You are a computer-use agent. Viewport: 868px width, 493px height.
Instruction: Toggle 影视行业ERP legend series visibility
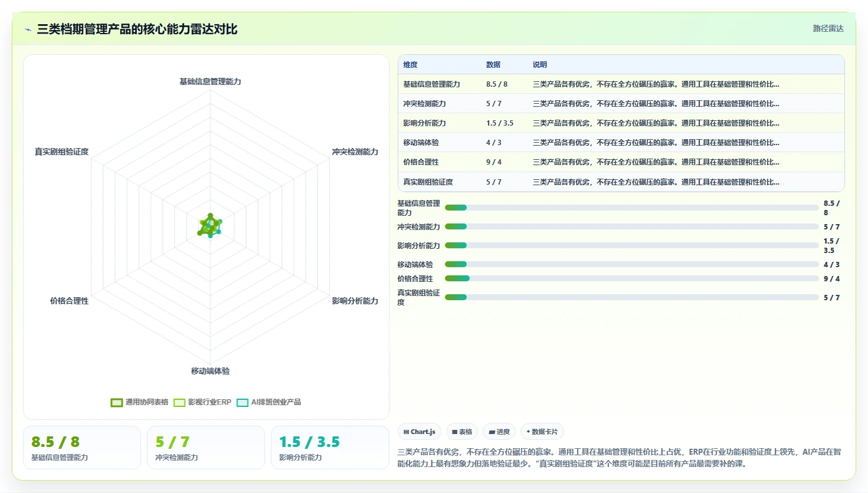click(x=202, y=402)
